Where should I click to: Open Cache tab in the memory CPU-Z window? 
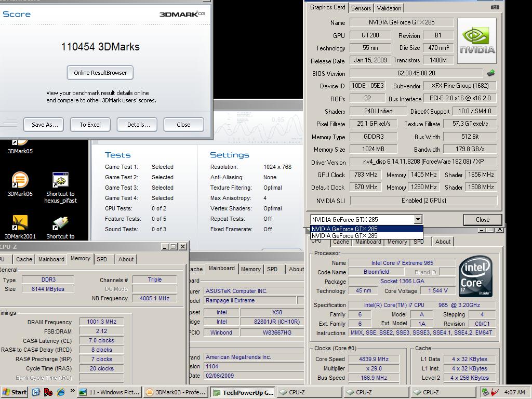(x=24, y=259)
